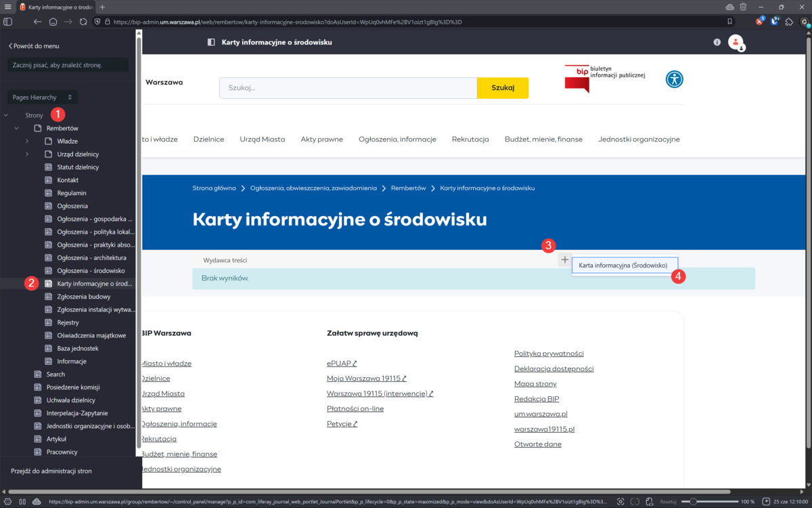This screenshot has height=508, width=812.
Task: Click the user profile avatar icon
Action: (x=735, y=42)
